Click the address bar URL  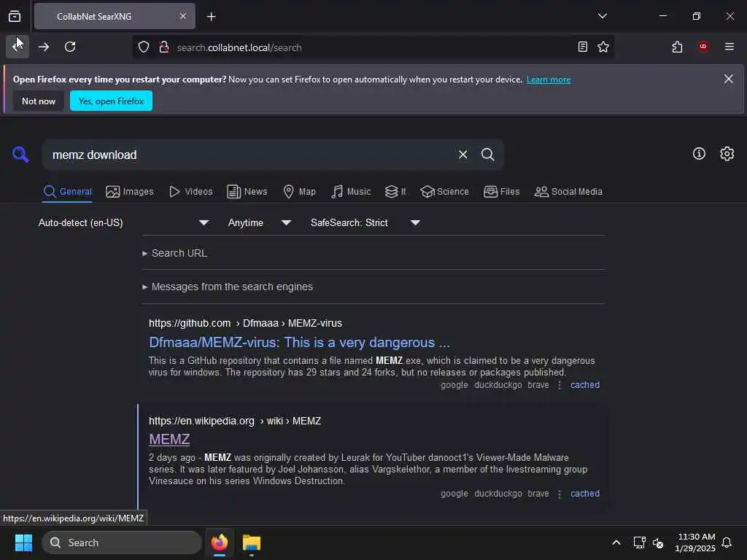[239, 47]
